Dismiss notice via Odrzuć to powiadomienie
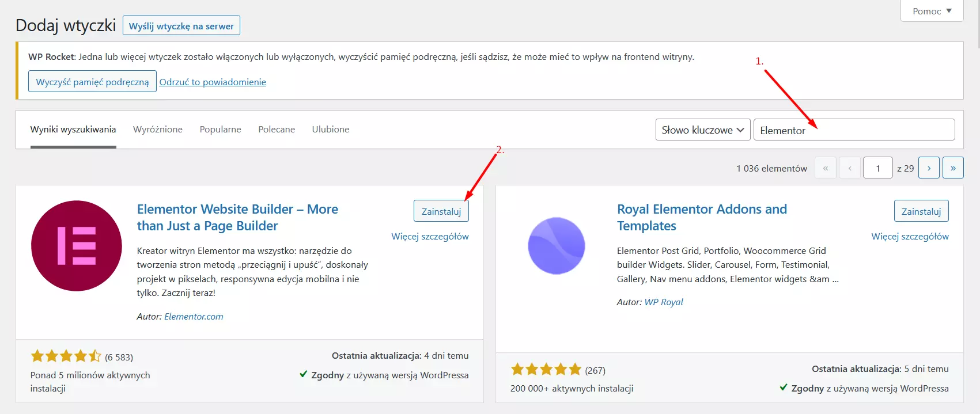Viewport: 980px width, 414px height. 213,82
